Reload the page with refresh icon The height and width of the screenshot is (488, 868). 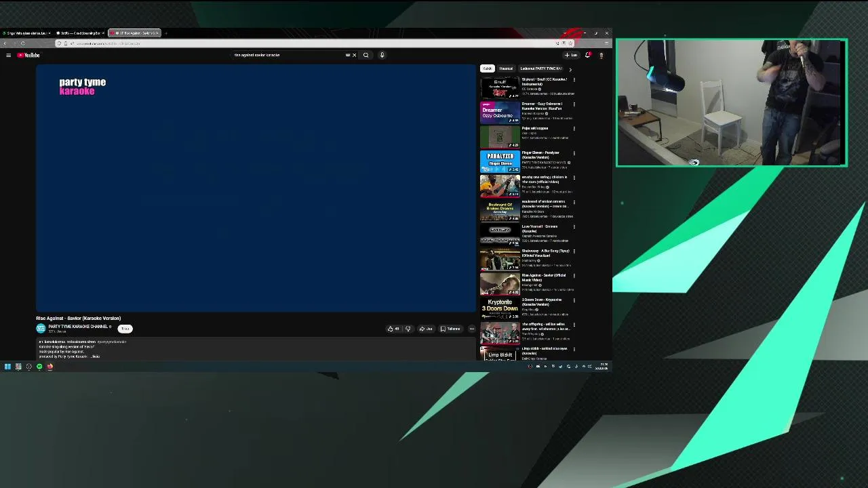pyautogui.click(x=22, y=43)
